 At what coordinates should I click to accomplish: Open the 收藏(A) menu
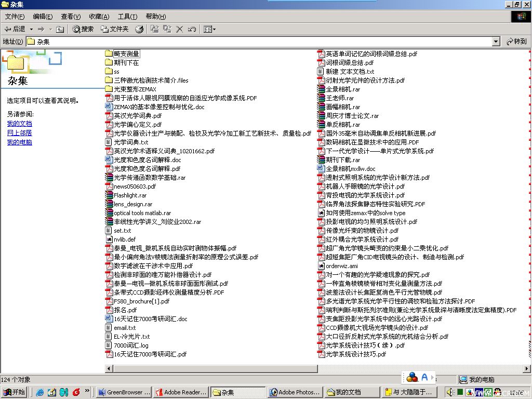tap(99, 17)
